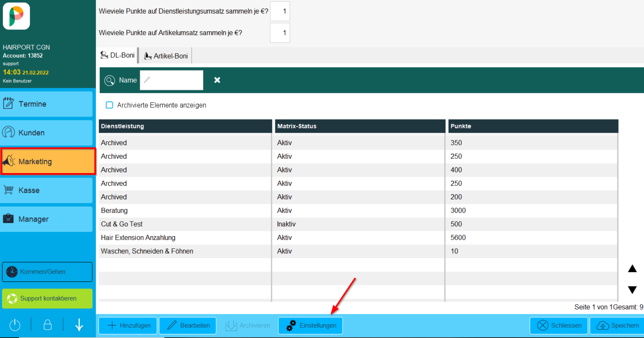The width and height of the screenshot is (644, 338).
Task: Click the Archivieren button
Action: (248, 325)
